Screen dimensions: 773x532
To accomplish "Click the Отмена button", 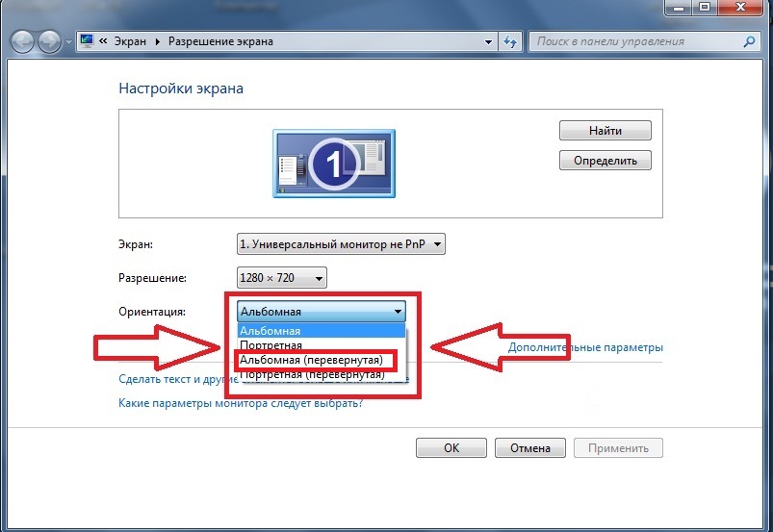I will coord(529,448).
